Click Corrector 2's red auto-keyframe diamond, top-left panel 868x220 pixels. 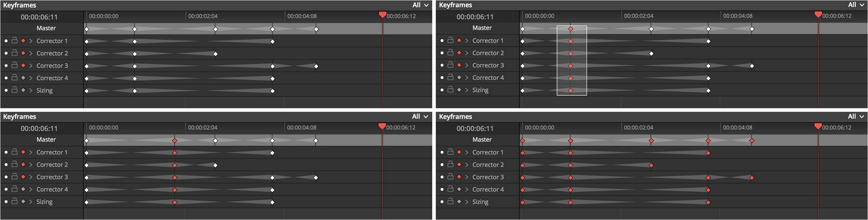23,53
